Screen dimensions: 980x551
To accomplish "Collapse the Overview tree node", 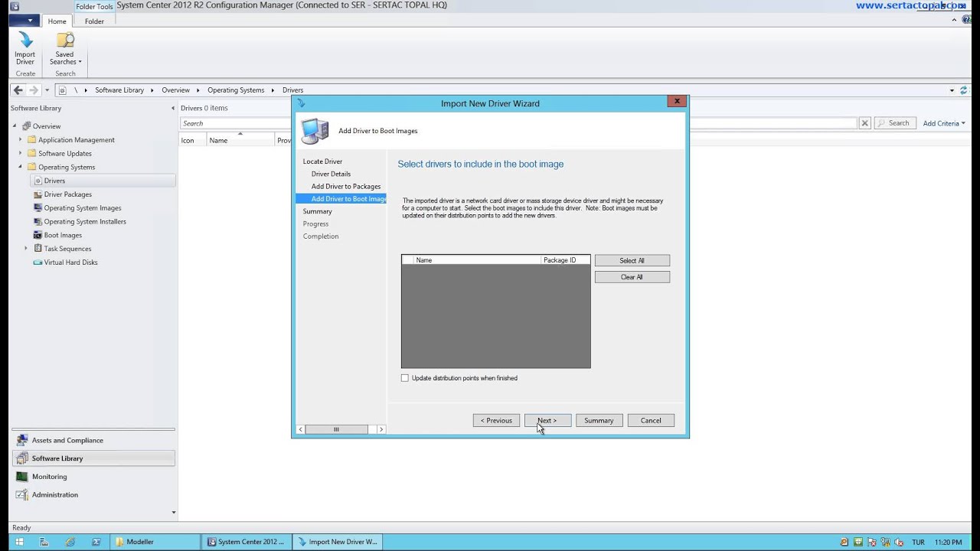I will click(15, 126).
